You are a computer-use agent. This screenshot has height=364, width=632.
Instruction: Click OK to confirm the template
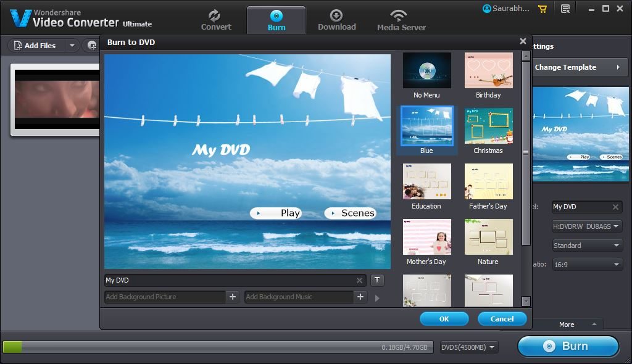tap(444, 319)
